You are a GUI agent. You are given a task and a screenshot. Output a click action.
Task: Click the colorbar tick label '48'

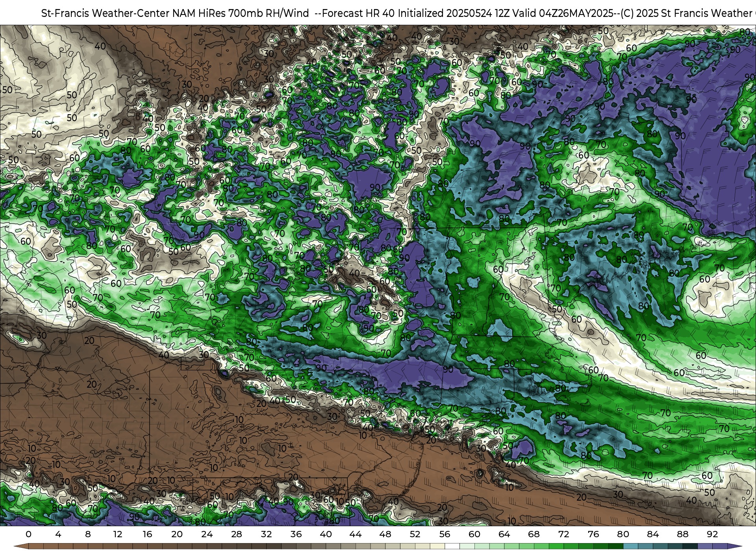coord(385,534)
